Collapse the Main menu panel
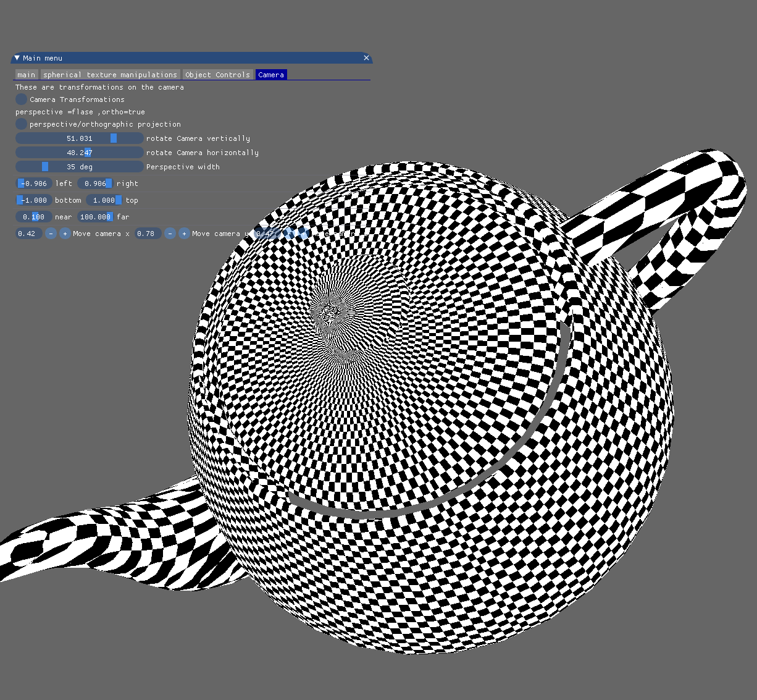 16,57
